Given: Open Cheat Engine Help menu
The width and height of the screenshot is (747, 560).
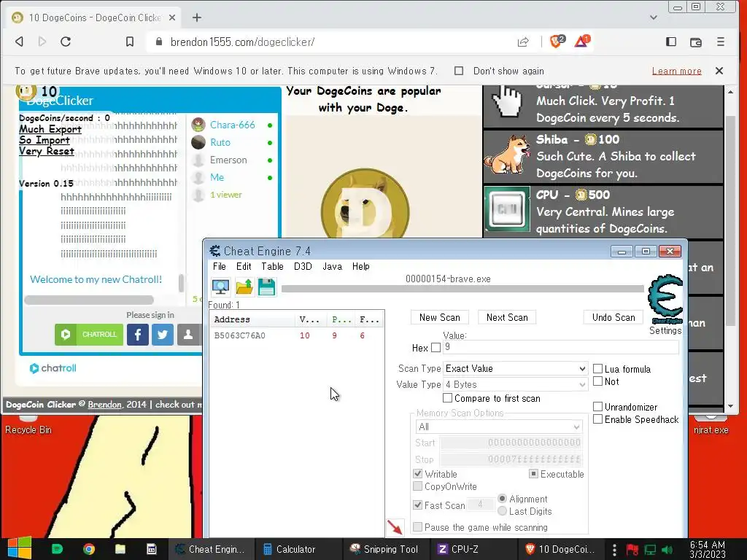Looking at the screenshot, I should [x=360, y=266].
